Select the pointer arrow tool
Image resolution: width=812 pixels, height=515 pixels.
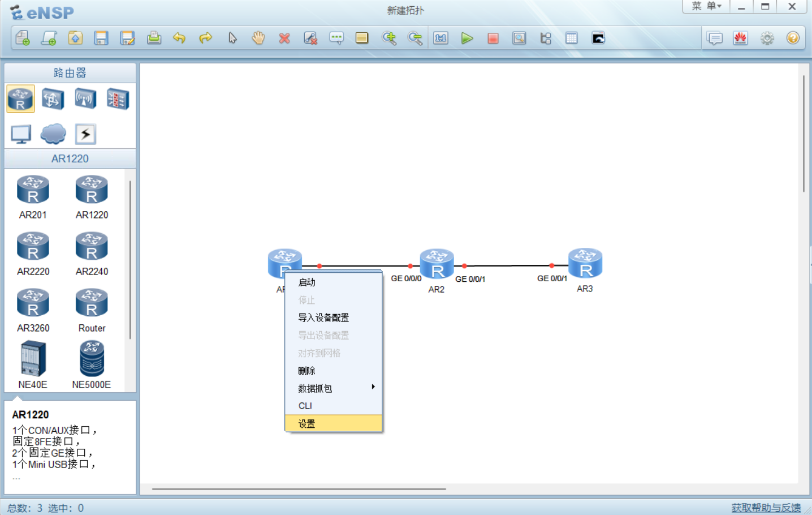(232, 38)
